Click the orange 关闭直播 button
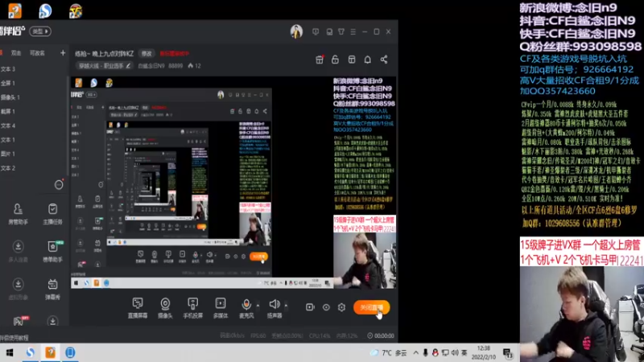This screenshot has width=644, height=362. click(371, 307)
